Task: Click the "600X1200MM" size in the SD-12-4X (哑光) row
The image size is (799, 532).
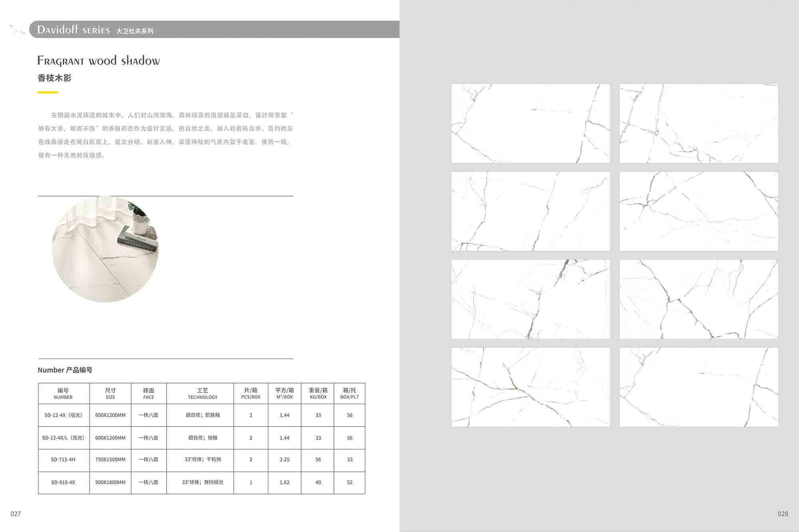Action: pos(110,415)
